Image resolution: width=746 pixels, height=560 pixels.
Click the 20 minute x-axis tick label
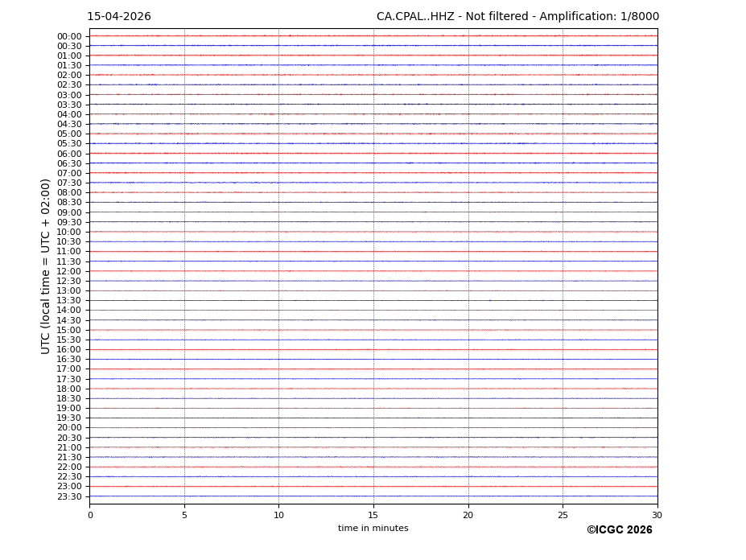coord(468,515)
